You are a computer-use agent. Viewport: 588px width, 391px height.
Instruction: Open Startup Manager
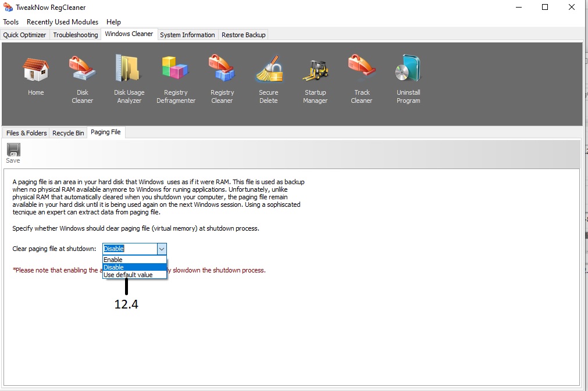coord(315,70)
